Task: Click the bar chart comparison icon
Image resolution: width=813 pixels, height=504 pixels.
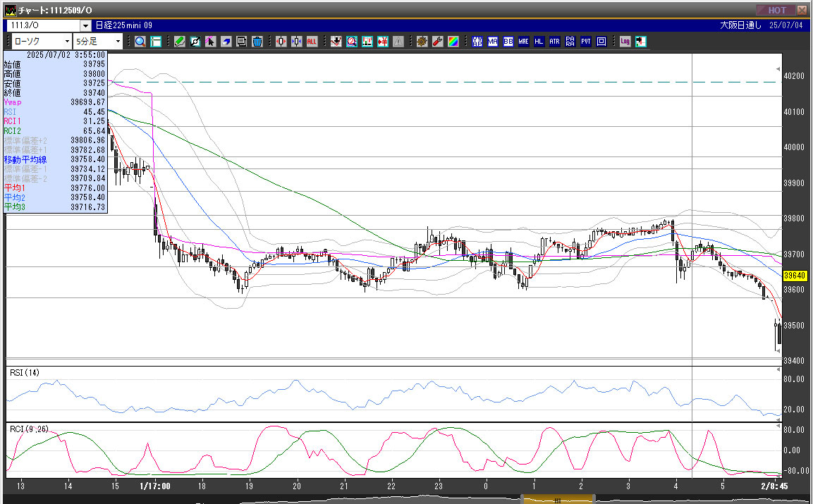Action: pyautogui.click(x=367, y=42)
